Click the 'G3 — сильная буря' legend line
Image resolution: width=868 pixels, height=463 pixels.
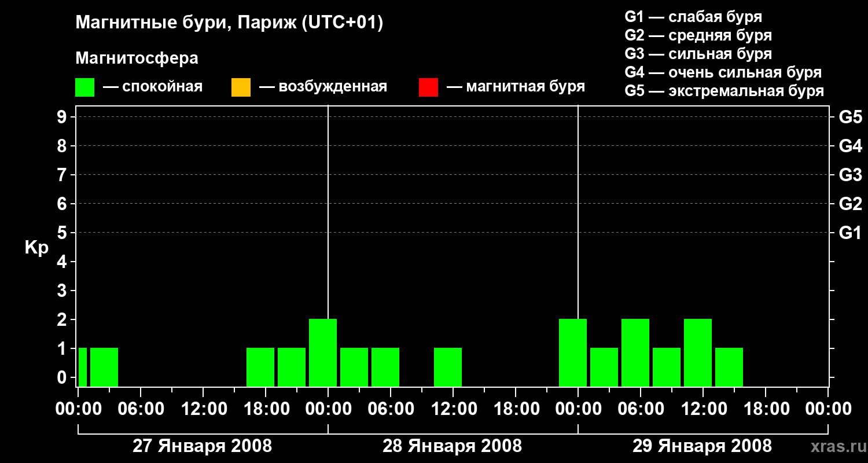point(698,54)
